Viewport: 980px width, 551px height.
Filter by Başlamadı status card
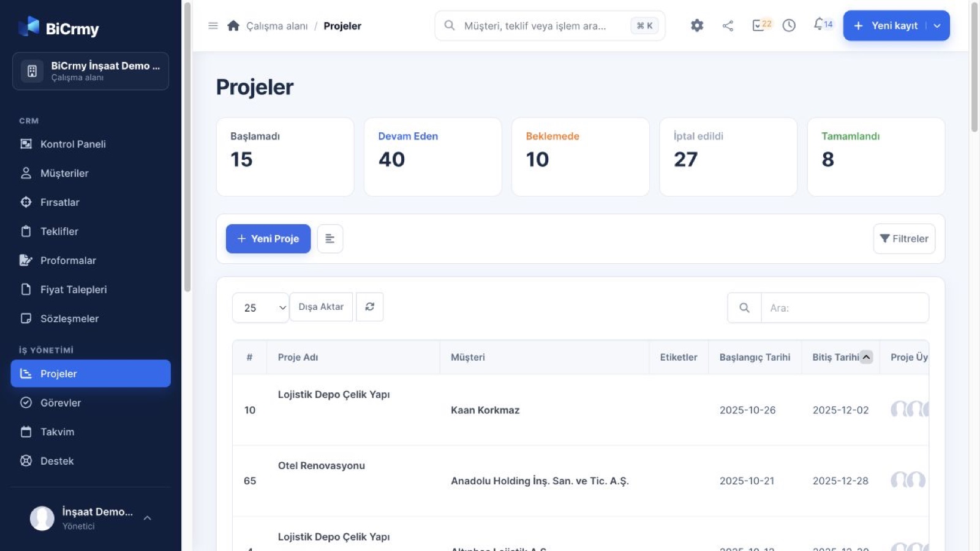click(285, 157)
